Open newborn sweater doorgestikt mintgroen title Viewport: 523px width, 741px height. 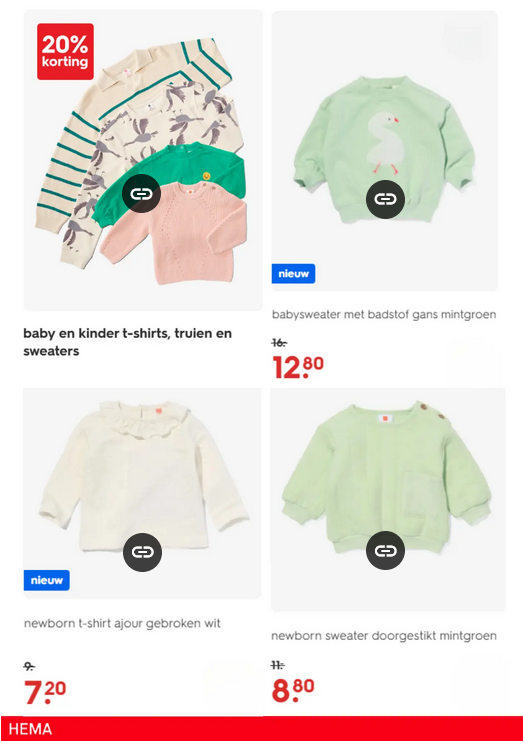click(x=384, y=636)
